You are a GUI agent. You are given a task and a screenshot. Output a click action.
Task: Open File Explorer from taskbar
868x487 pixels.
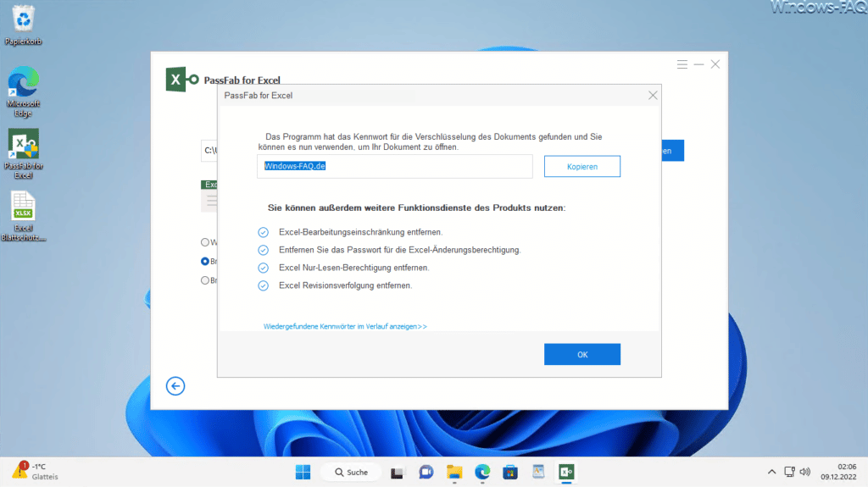454,472
